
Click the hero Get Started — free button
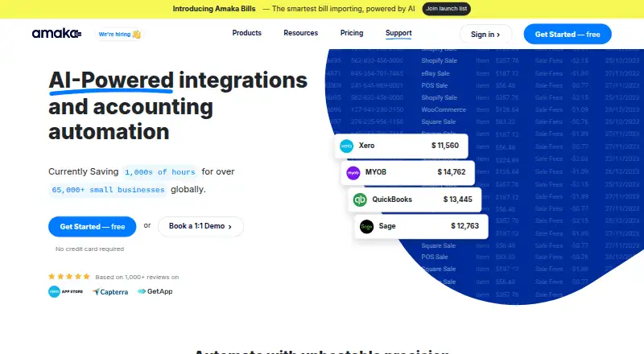pyautogui.click(x=92, y=227)
